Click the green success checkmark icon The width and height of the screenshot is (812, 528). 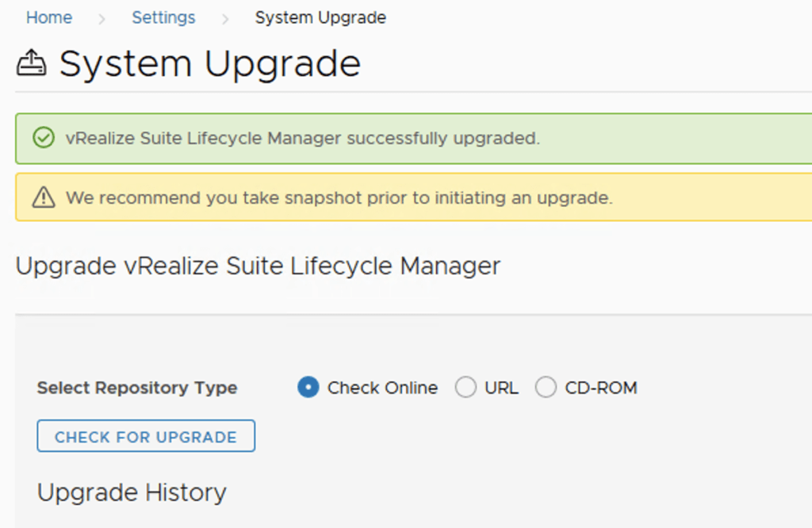[x=43, y=138]
